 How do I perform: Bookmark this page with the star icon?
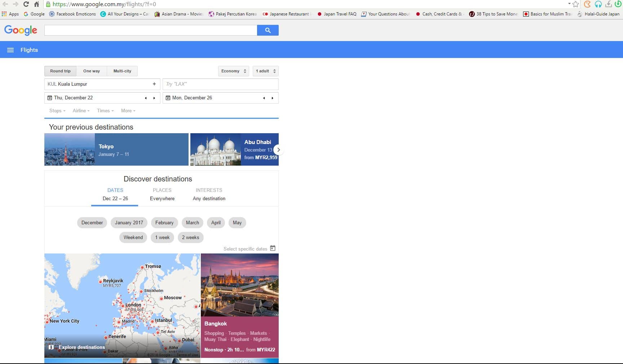(x=576, y=4)
